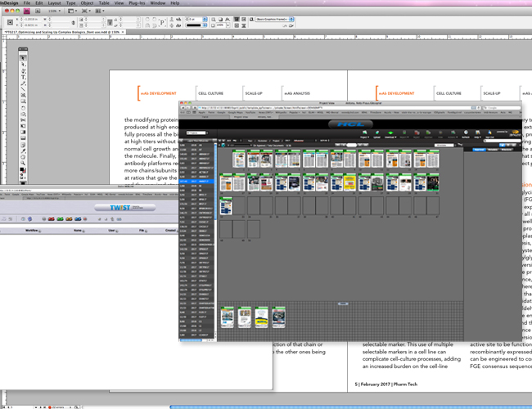This screenshot has height=409, width=532.
Task: Open the first page thumbnail in HCL grid
Action: tap(238, 159)
